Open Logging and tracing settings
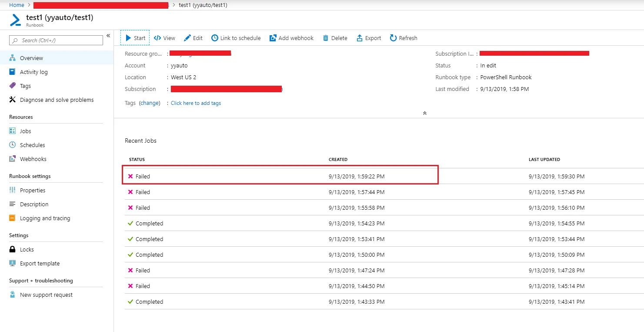 (x=57, y=218)
